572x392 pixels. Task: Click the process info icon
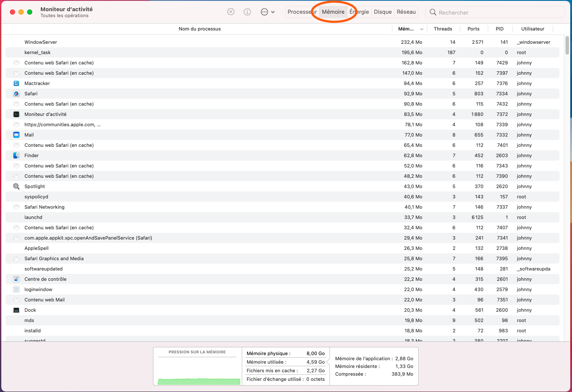click(247, 12)
